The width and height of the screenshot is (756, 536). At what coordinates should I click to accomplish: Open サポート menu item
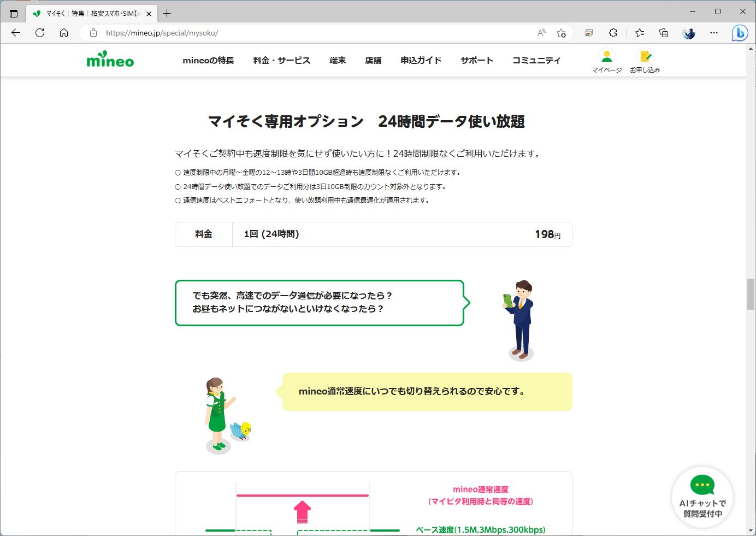477,60
